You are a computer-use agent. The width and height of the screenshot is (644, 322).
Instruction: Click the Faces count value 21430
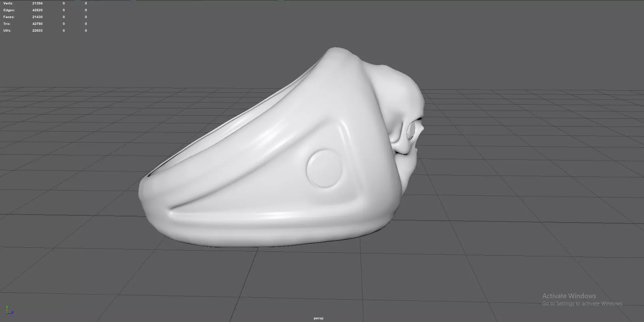click(38, 17)
